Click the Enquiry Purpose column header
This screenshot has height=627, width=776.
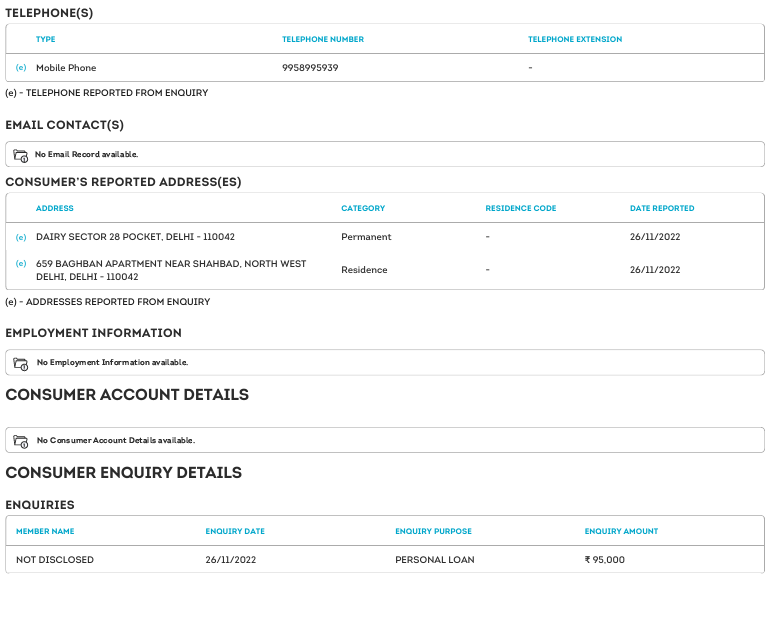pos(433,532)
